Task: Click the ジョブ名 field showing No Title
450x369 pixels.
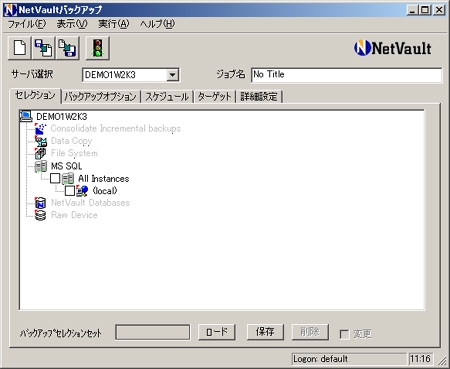Action: point(347,75)
